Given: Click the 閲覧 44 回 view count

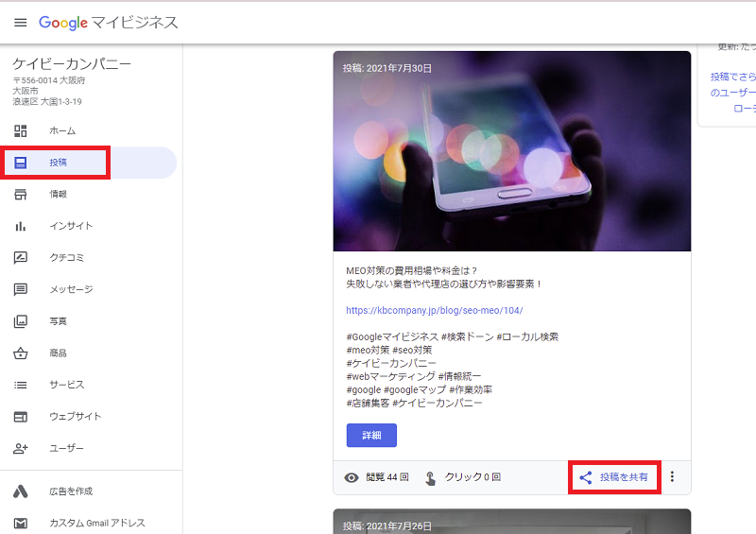Looking at the screenshot, I should [x=387, y=477].
